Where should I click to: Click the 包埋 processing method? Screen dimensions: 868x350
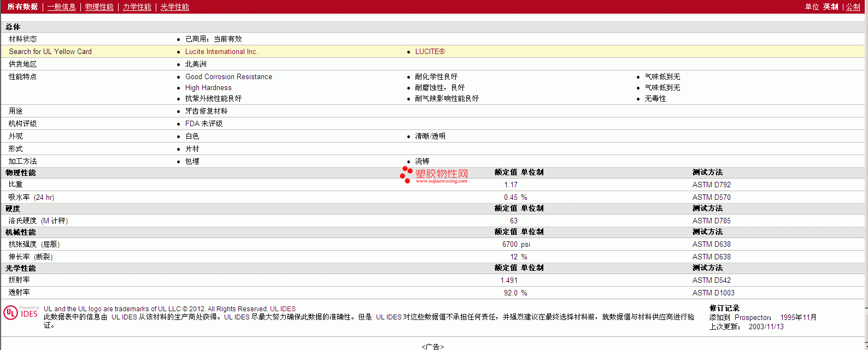(192, 161)
